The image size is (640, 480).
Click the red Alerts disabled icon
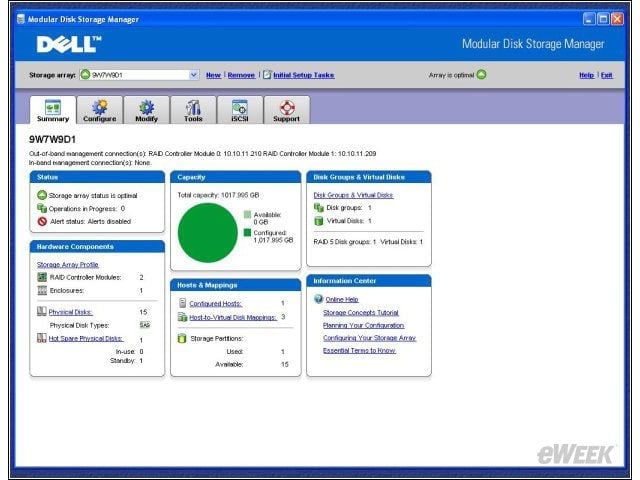(42, 221)
